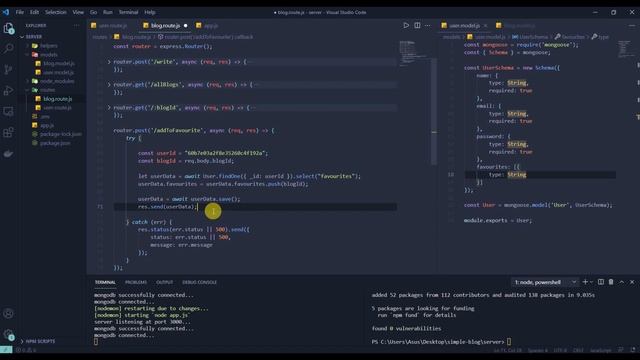Click the UserSchema breadcrumb in right editor
This screenshot has width=640, height=360.
pyautogui.click(x=531, y=37)
